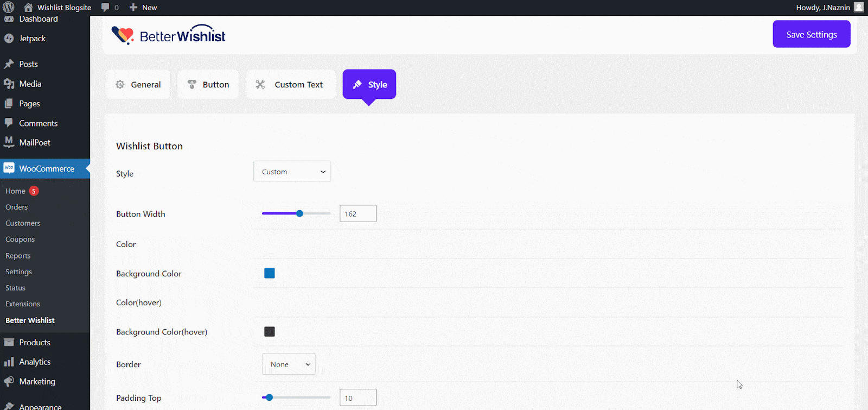Click the Marketing megaphone icon
The height and width of the screenshot is (410, 868).
click(x=9, y=381)
